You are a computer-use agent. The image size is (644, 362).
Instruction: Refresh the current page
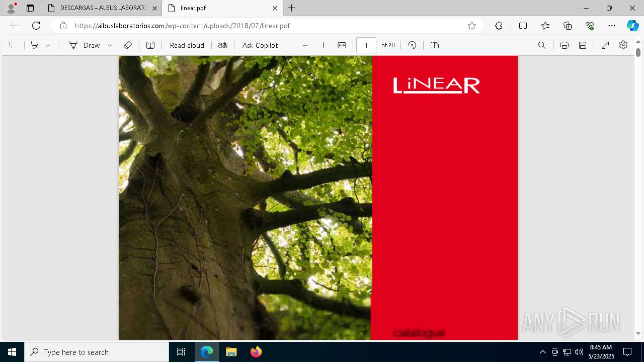36,26
